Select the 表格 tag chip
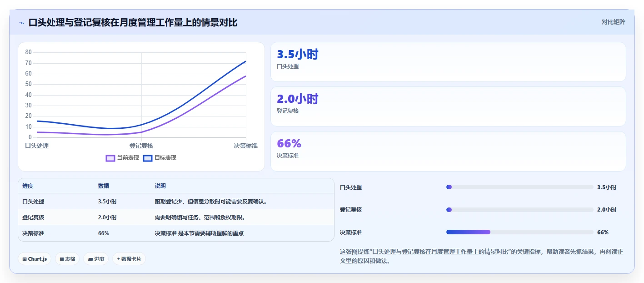 67,259
